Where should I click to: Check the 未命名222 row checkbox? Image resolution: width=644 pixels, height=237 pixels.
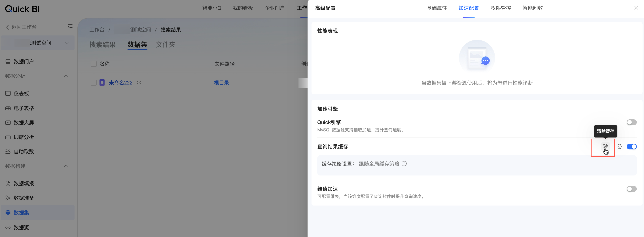tap(94, 83)
